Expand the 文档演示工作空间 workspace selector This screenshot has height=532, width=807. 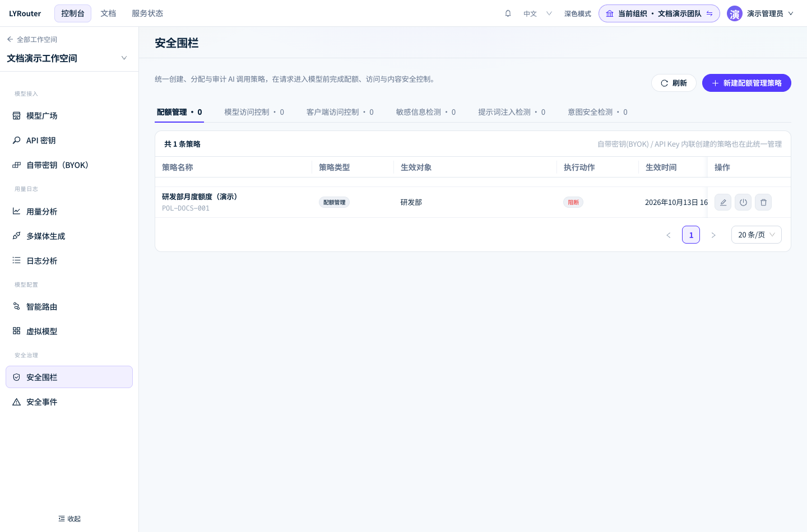(67, 58)
